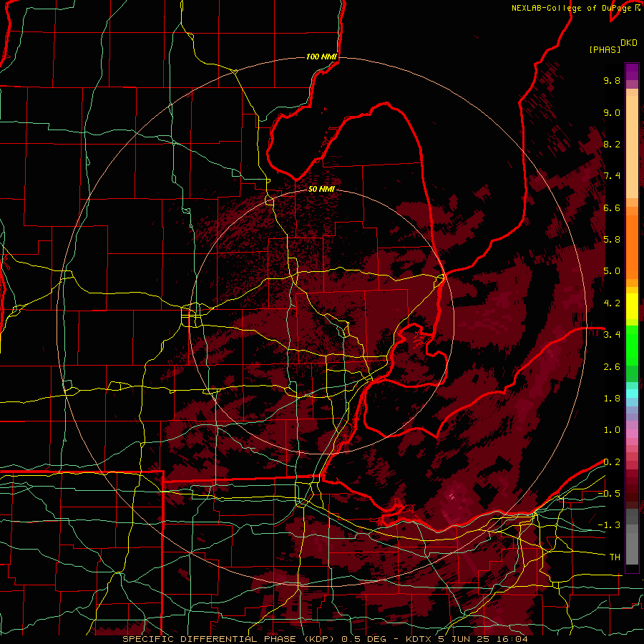Select the 3.4 legend value
Image resolution: width=644 pixels, height=644 pixels.
pos(612,335)
